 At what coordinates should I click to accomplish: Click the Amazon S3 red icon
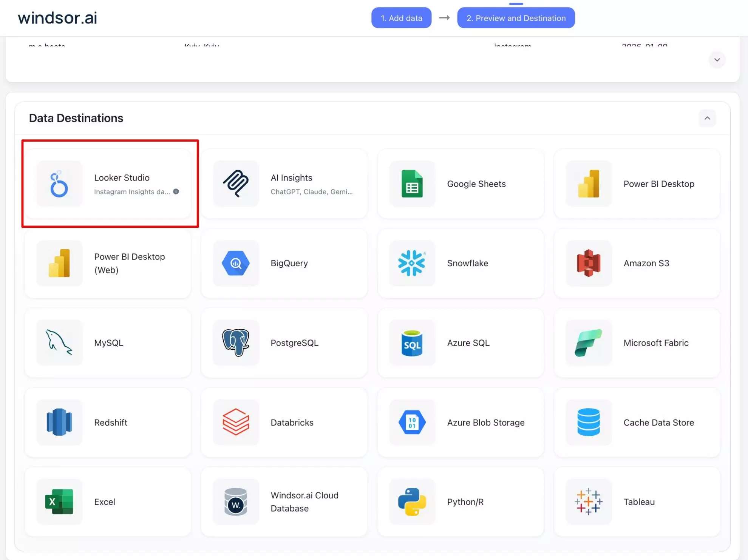588,263
